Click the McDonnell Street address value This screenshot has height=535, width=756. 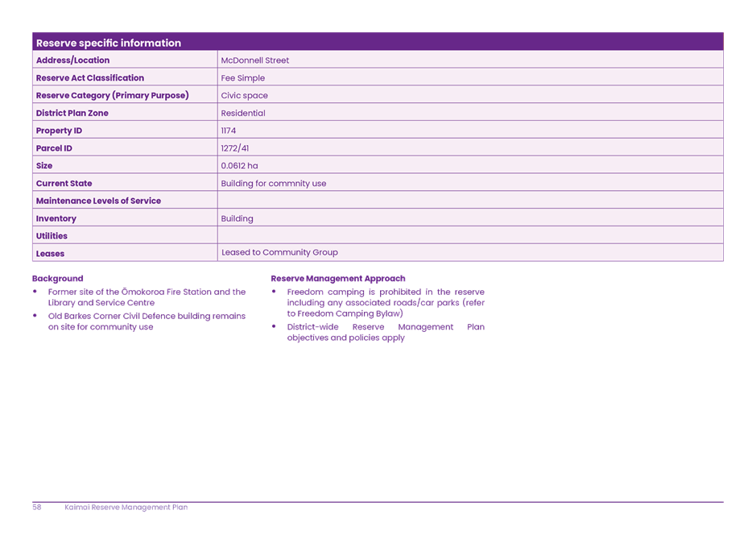pyautogui.click(x=254, y=60)
